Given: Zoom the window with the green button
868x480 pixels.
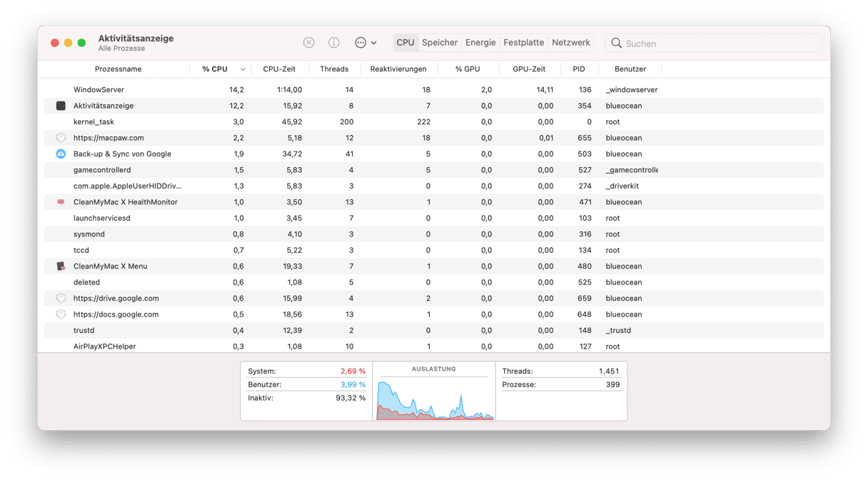Looking at the screenshot, I should (82, 43).
